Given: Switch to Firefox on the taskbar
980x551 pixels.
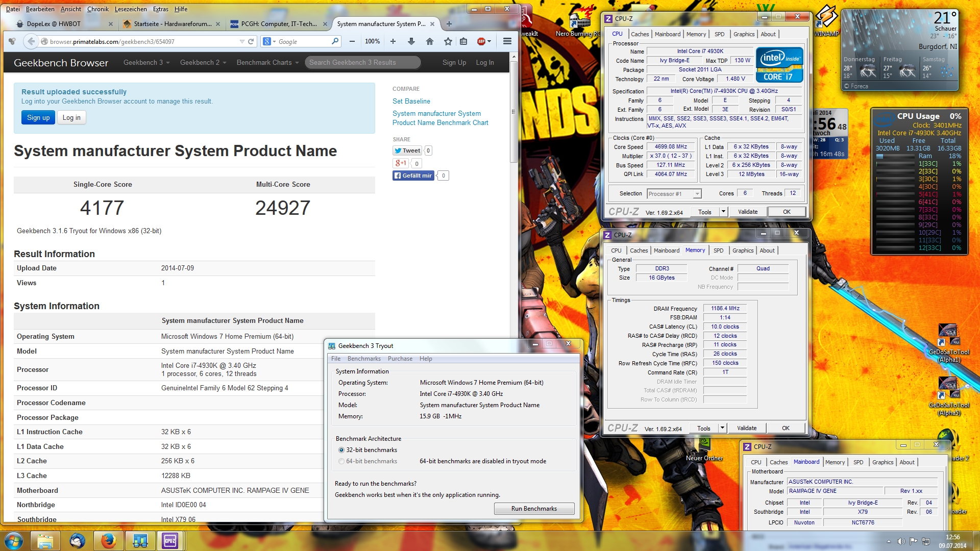Looking at the screenshot, I should pyautogui.click(x=108, y=541).
